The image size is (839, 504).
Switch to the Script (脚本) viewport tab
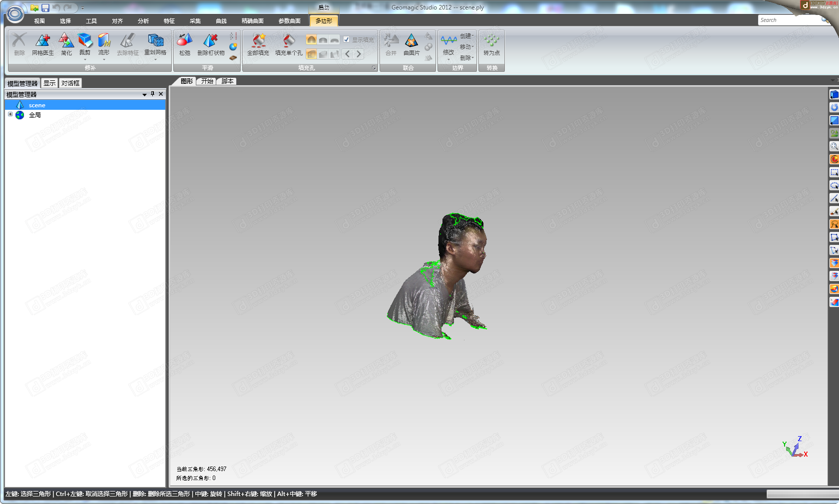click(227, 81)
